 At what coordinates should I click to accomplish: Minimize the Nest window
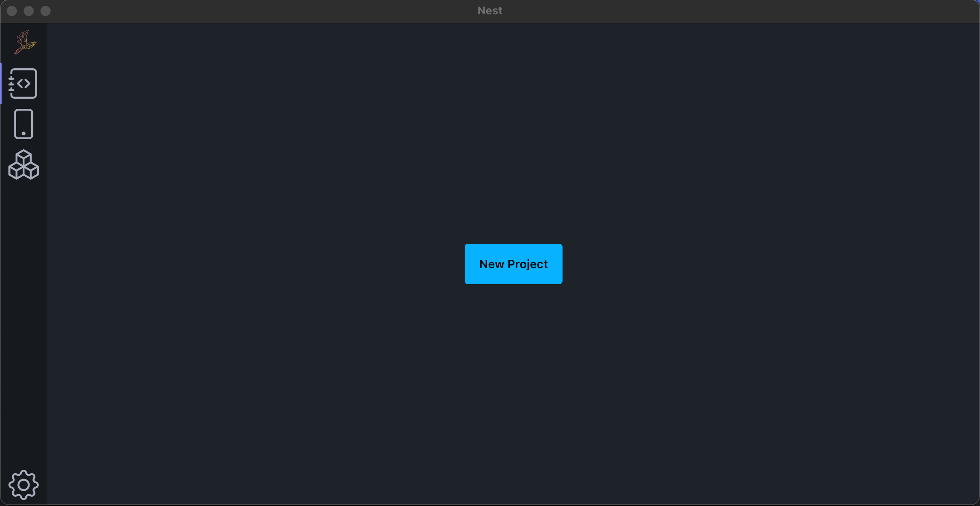(x=29, y=11)
